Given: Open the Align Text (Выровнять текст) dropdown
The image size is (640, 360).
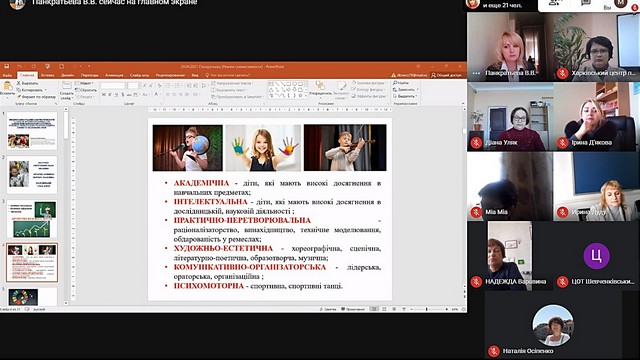Looking at the screenshot, I should 230,90.
